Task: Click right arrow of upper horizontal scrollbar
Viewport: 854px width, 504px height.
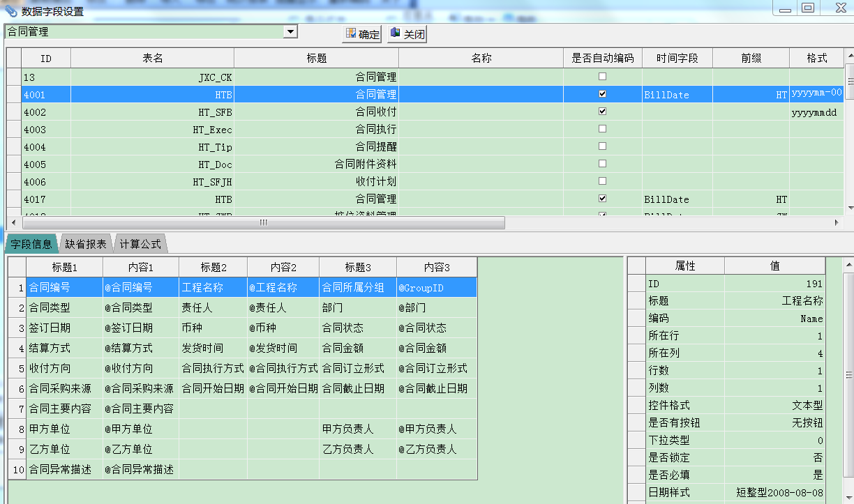Action: pyautogui.click(x=837, y=222)
